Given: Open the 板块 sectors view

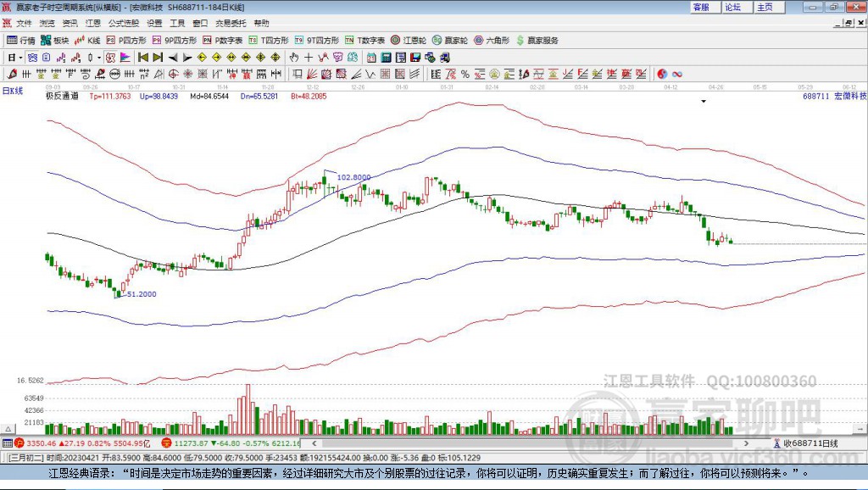Looking at the screenshot, I should [x=55, y=41].
